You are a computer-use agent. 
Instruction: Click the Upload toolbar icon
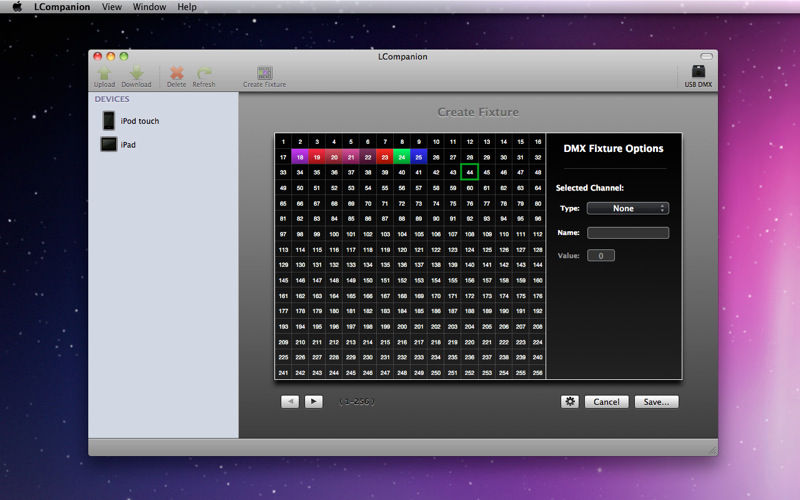104,75
